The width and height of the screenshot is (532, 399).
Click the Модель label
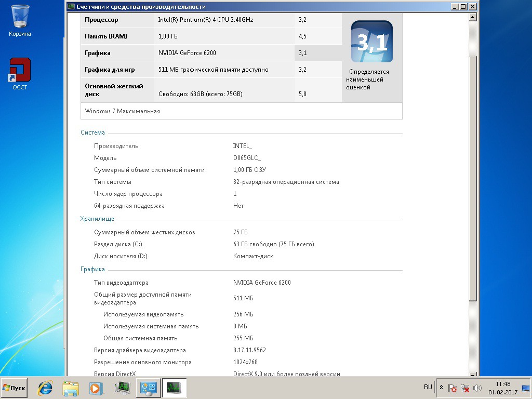(105, 158)
